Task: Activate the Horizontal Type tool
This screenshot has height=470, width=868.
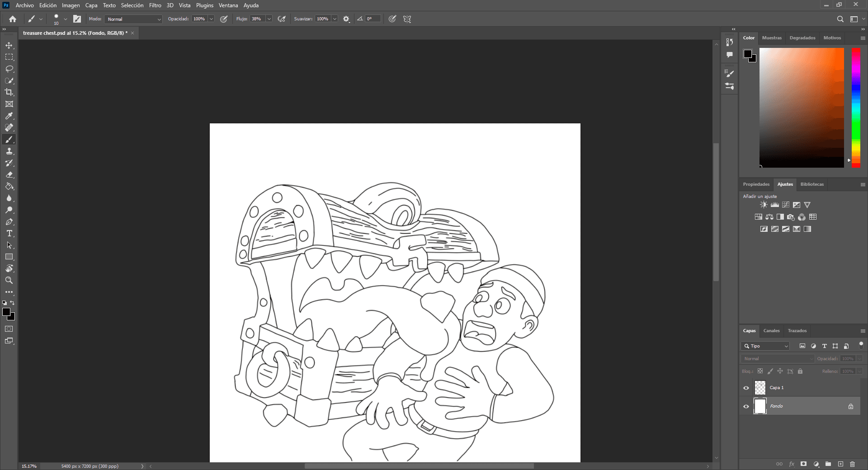Action: [x=9, y=233]
